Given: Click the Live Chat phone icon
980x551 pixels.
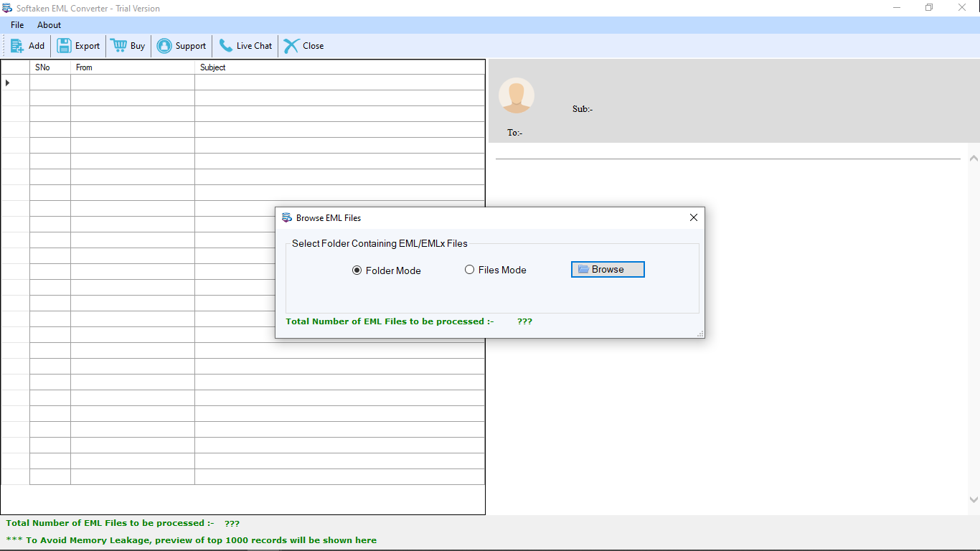Looking at the screenshot, I should (226, 45).
